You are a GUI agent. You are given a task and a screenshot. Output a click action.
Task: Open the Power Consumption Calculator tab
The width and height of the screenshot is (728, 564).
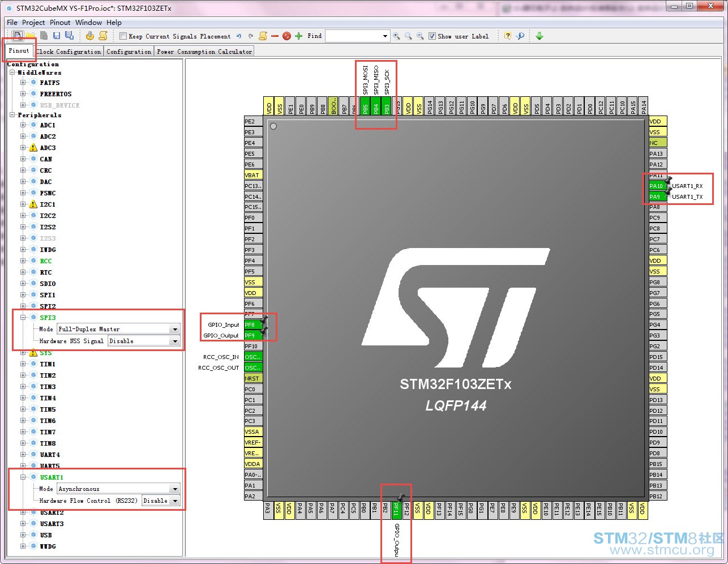204,52
